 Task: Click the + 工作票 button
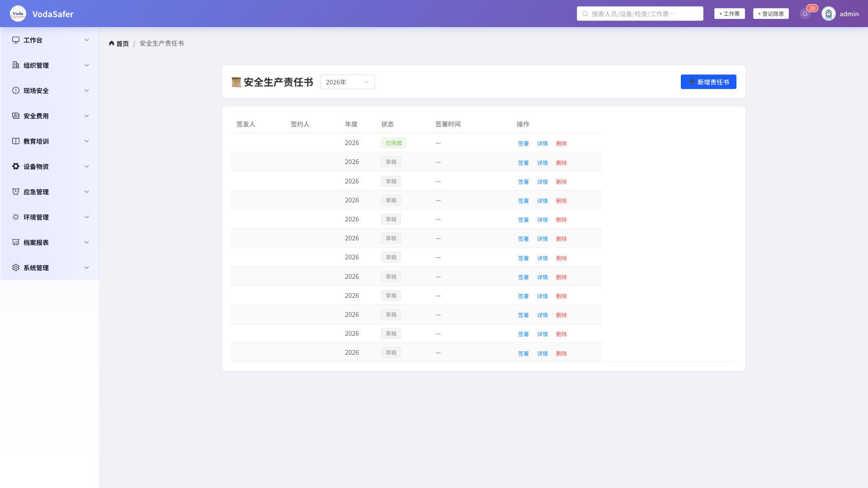729,14
